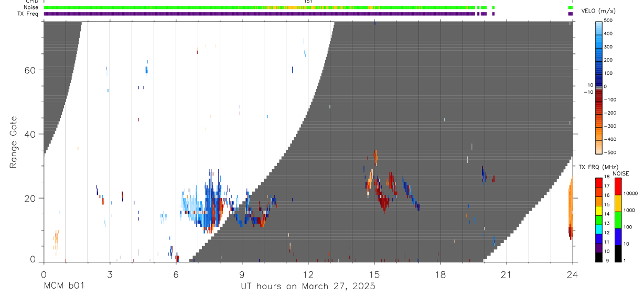The width and height of the screenshot is (644, 297).
Task: Select the "MCM b01" radar beam label
Action: (x=63, y=287)
